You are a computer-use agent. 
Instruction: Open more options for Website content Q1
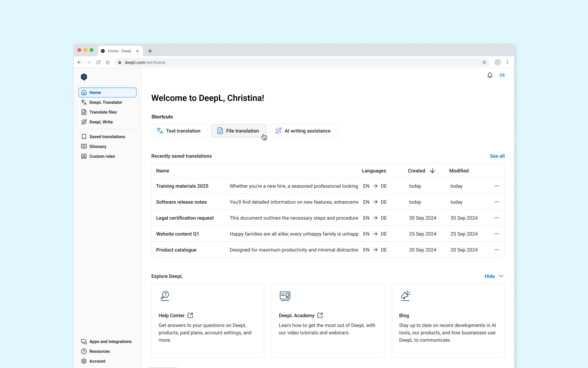point(496,234)
